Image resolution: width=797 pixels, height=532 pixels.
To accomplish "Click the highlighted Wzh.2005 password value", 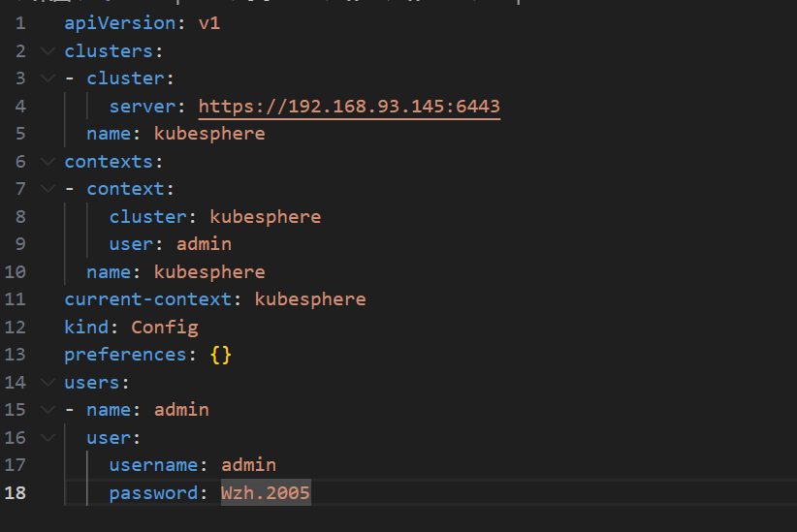I will point(266,492).
